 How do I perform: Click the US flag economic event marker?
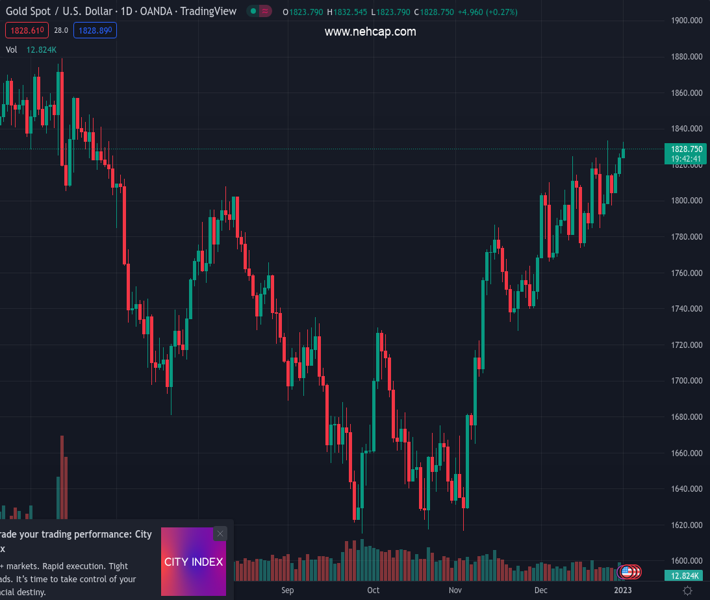pos(627,572)
